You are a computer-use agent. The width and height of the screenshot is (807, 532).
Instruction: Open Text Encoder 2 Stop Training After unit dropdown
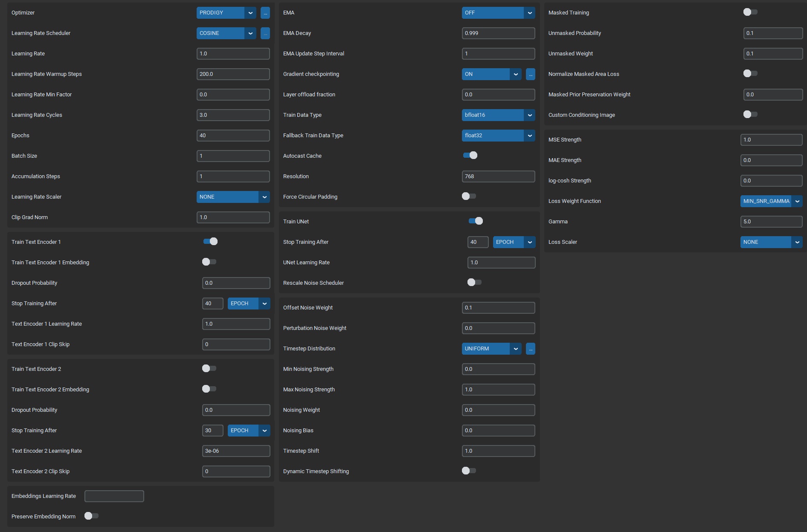tap(249, 431)
